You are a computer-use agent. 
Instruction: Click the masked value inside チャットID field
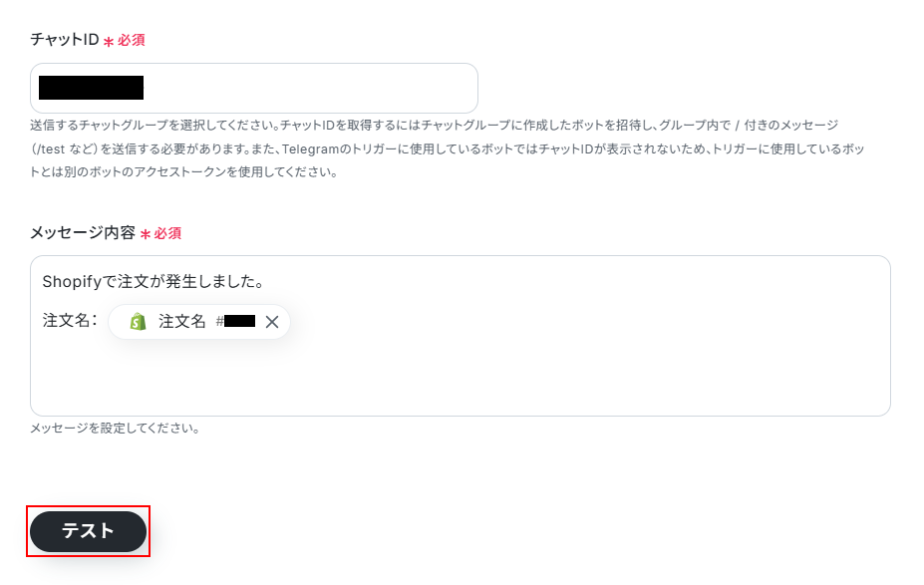click(91, 89)
